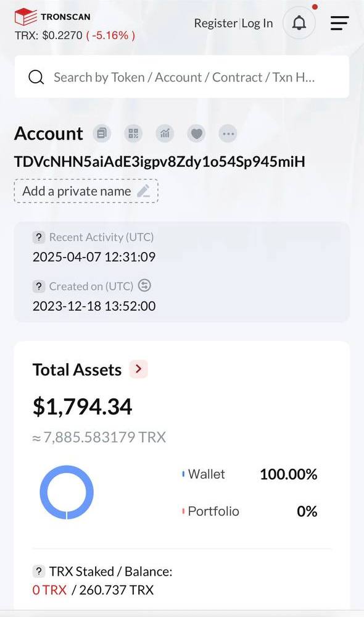Focus the Search by Token / Account field
This screenshot has width=364, height=617.
(182, 77)
